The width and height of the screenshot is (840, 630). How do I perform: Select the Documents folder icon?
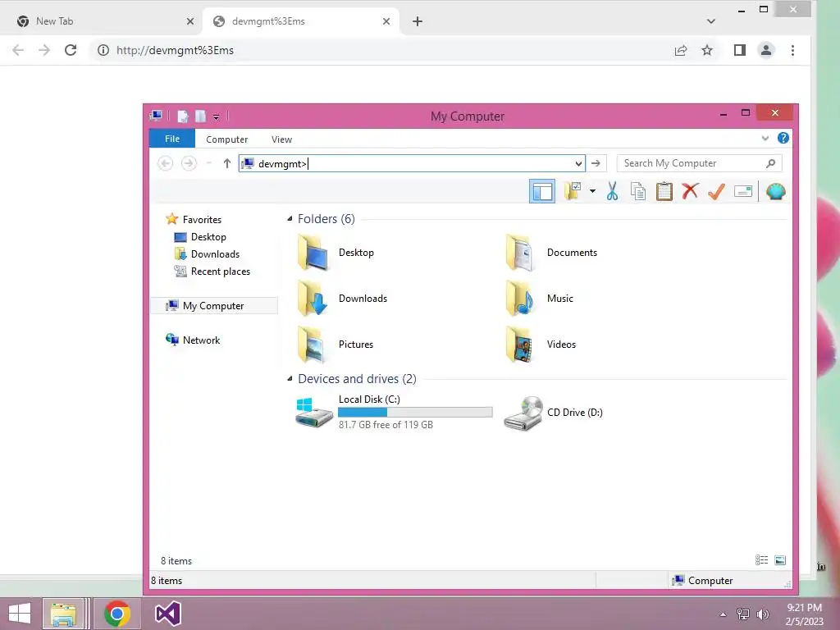click(520, 253)
